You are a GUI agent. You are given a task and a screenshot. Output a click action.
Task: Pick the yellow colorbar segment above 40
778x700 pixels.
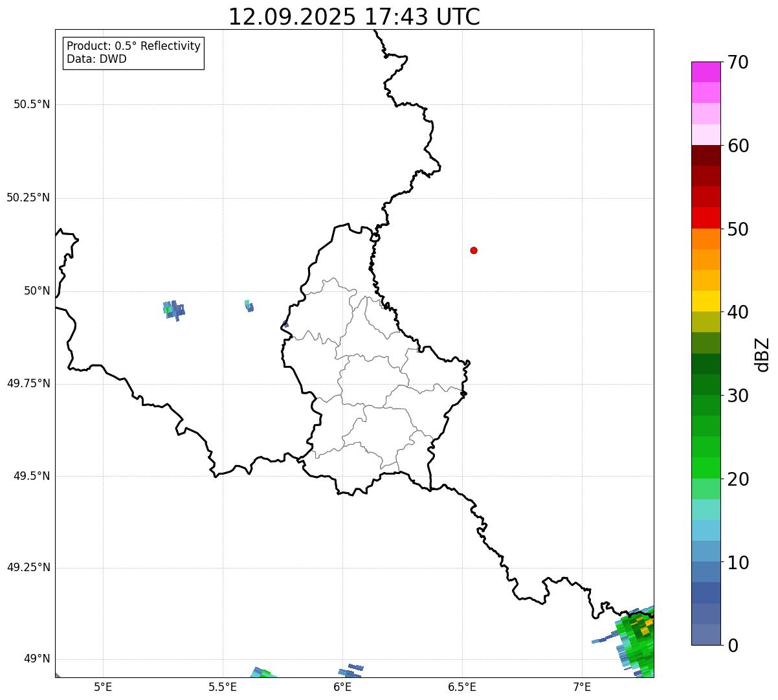[706, 301]
